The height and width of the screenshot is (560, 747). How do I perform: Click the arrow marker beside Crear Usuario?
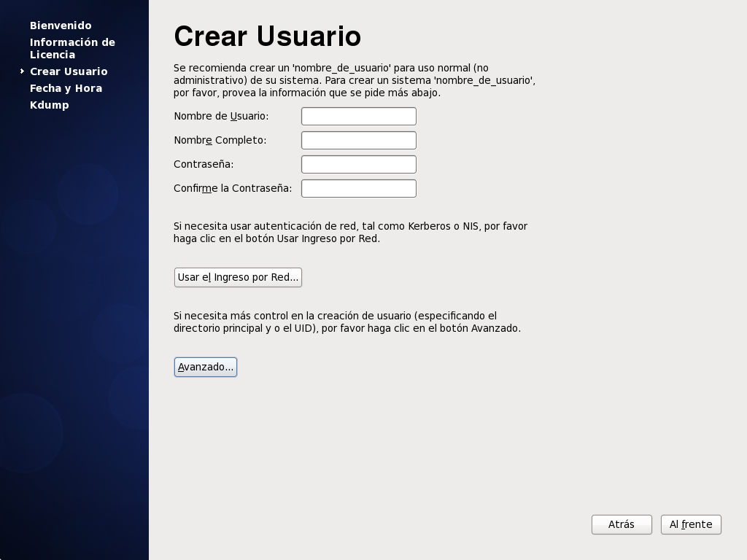[x=23, y=71]
